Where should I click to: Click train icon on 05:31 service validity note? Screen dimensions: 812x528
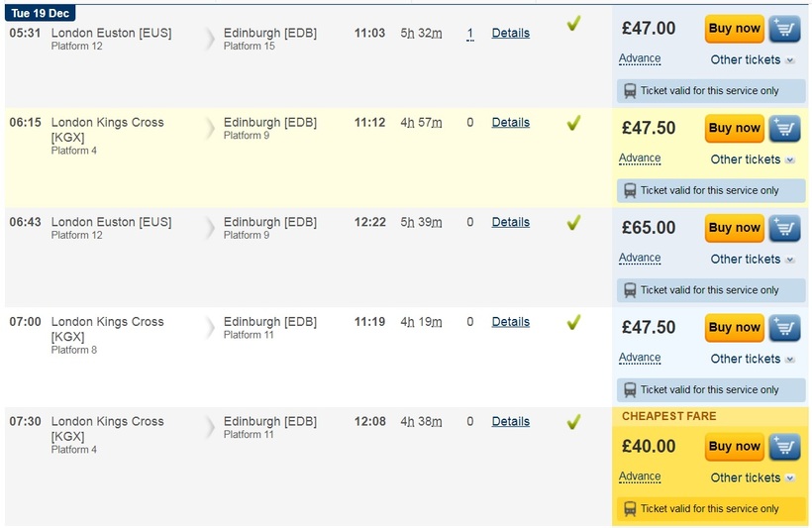pyautogui.click(x=630, y=91)
